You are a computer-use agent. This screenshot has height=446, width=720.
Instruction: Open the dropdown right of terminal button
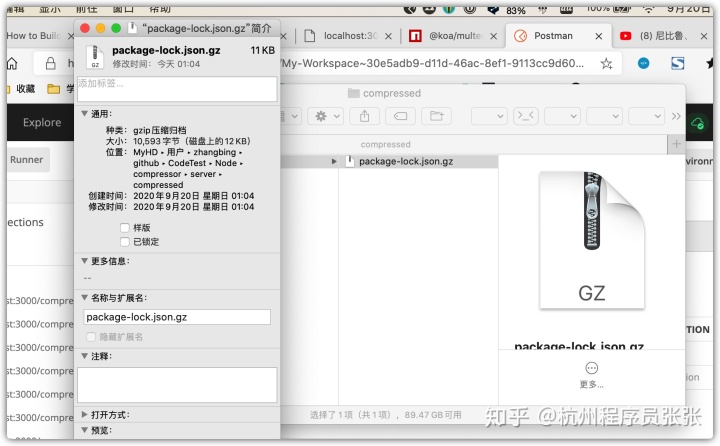[562, 116]
